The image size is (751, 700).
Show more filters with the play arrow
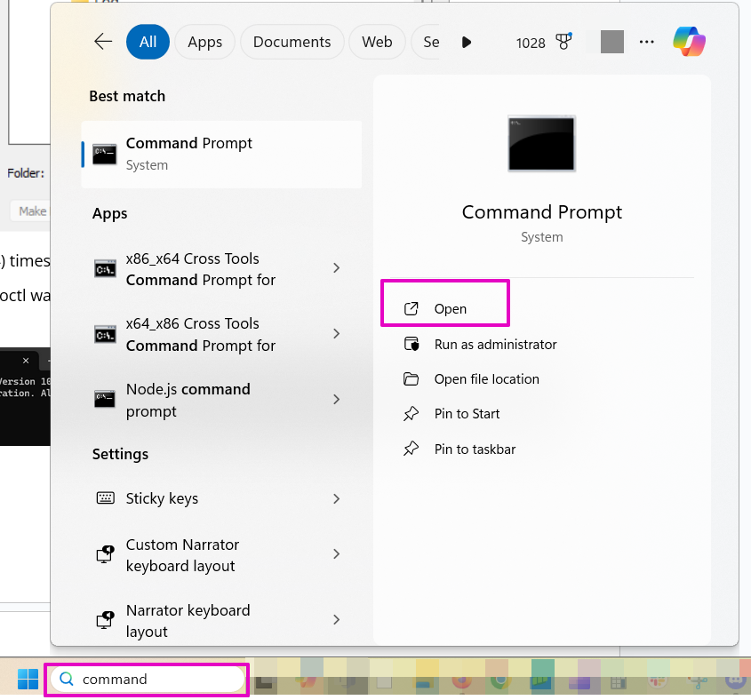[467, 42]
